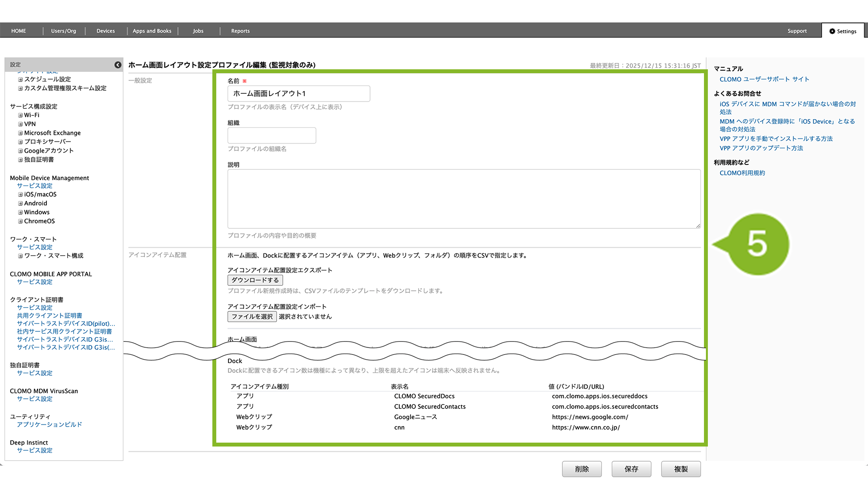Expand the Android tree node
The height and width of the screenshot is (488, 868).
pos(21,203)
